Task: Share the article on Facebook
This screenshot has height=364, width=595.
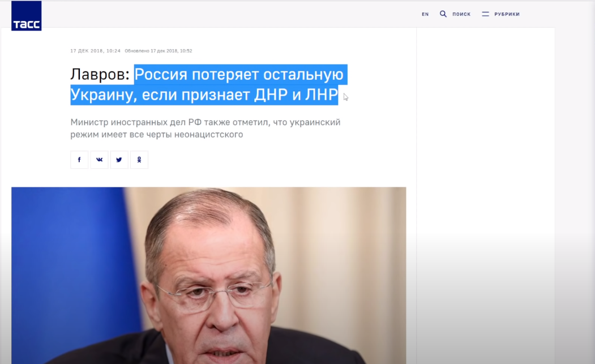Action: point(79,160)
